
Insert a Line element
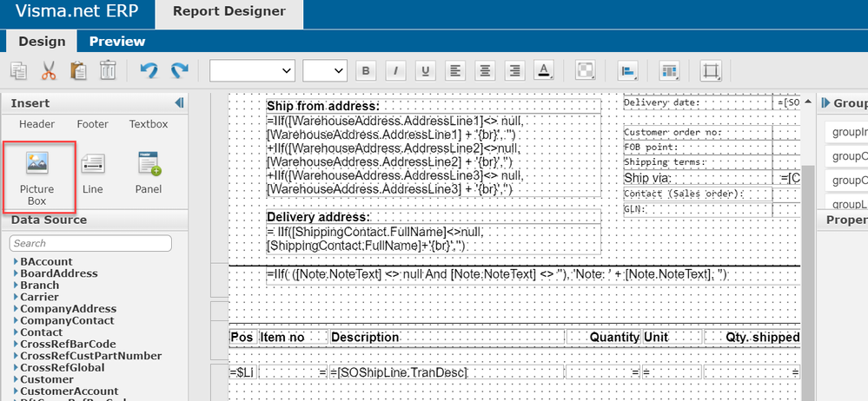coord(92,173)
